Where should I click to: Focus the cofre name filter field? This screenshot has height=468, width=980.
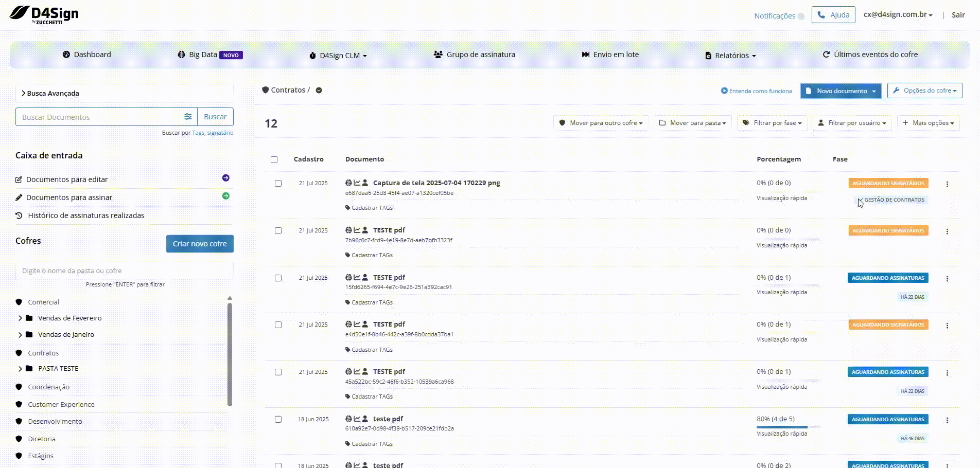125,271
